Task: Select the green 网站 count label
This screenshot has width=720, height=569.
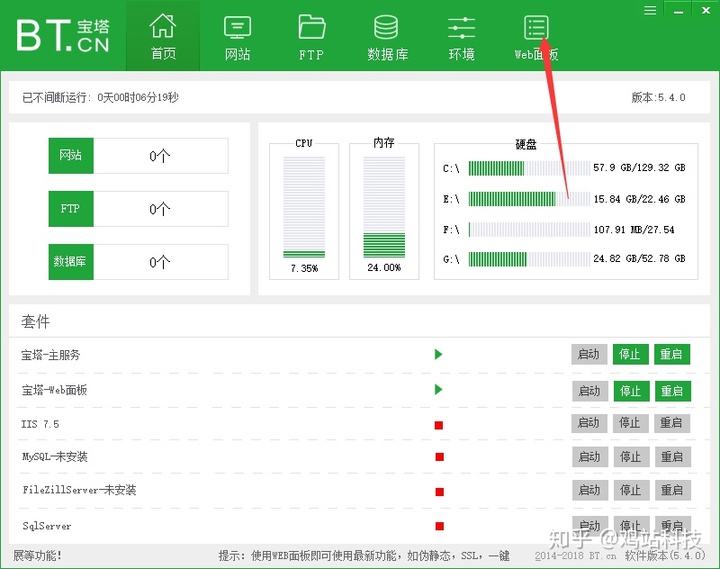Action: (x=71, y=156)
